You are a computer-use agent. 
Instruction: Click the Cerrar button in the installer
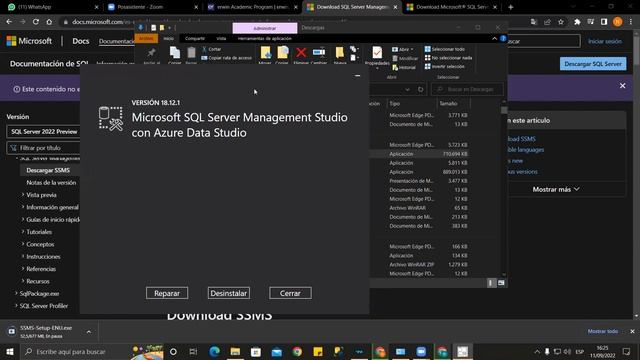pyautogui.click(x=290, y=293)
